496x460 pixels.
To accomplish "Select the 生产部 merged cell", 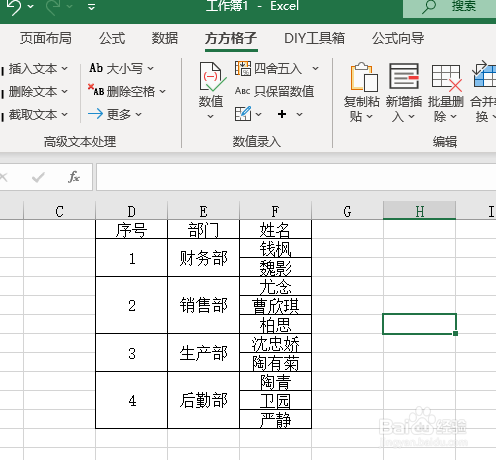I will [x=203, y=353].
